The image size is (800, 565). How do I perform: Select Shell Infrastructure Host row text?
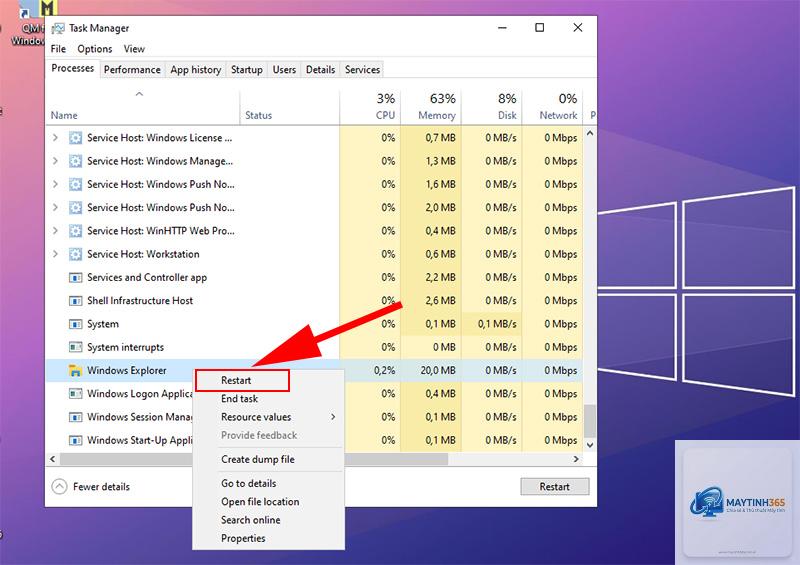pos(140,301)
